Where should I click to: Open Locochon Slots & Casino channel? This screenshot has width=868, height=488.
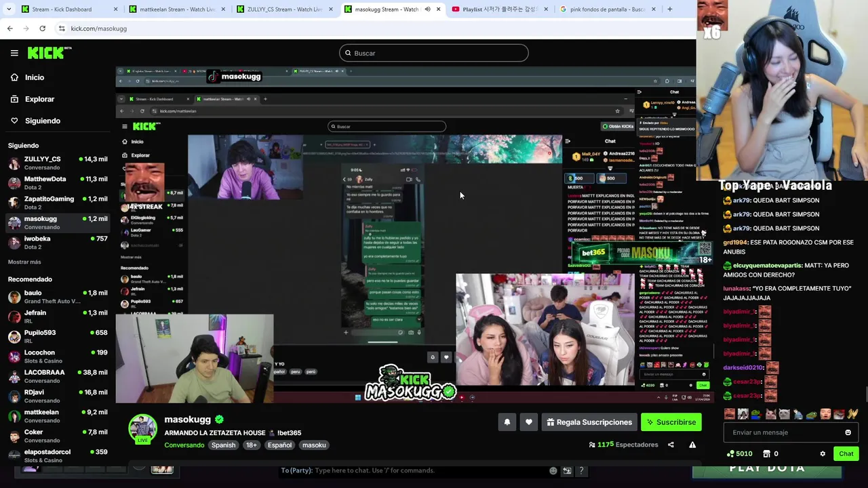57,356
